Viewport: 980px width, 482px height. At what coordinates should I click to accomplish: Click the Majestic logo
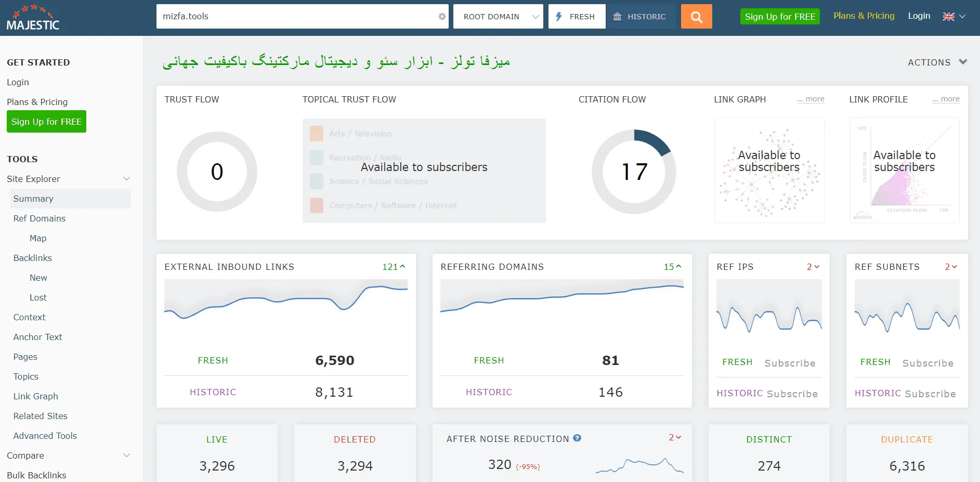[33, 18]
